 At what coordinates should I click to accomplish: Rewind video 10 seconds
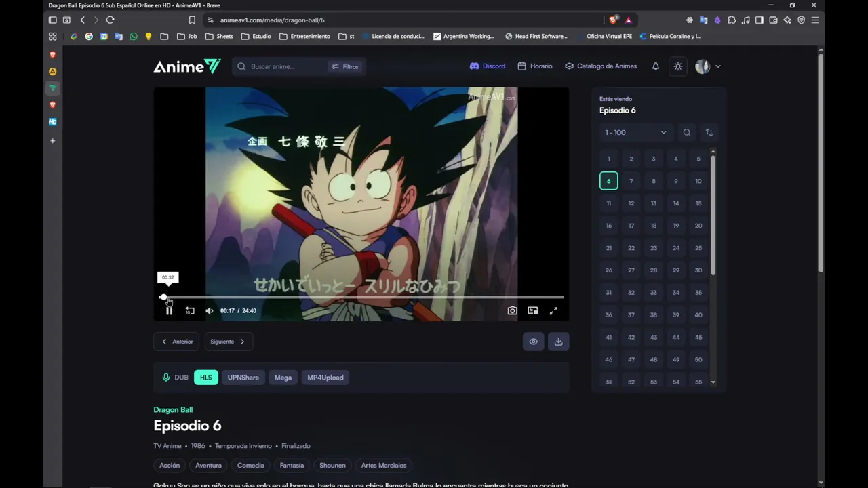[190, 310]
